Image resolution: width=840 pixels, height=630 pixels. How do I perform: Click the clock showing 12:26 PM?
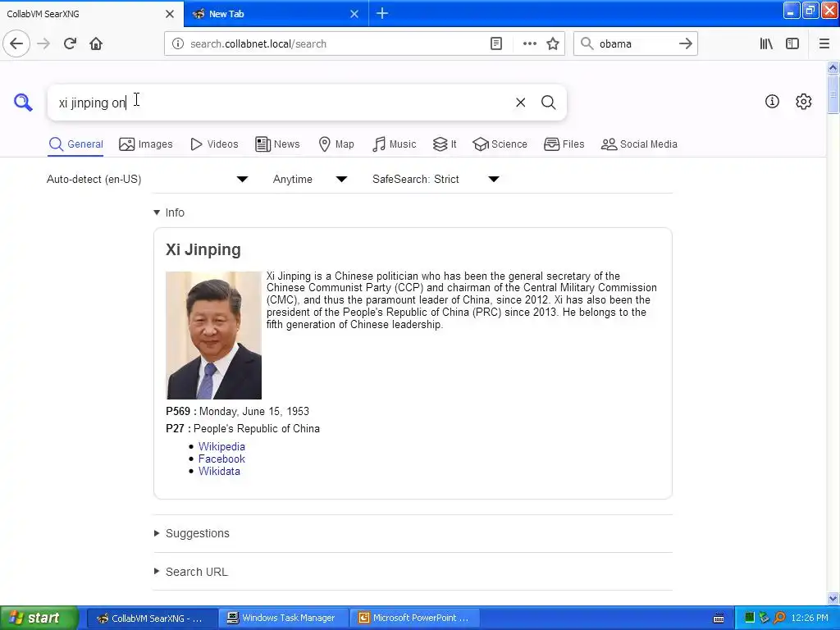click(810, 618)
